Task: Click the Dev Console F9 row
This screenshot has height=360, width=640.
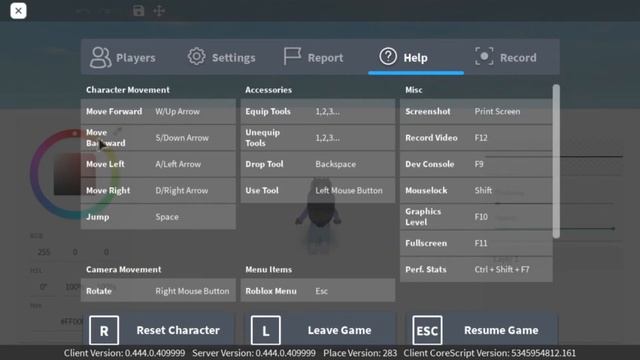Action: [x=476, y=164]
